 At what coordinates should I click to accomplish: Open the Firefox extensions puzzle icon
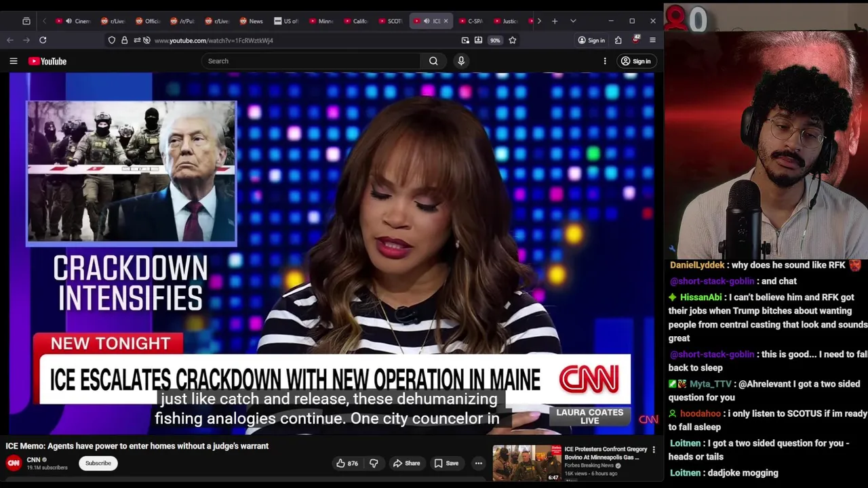[618, 40]
